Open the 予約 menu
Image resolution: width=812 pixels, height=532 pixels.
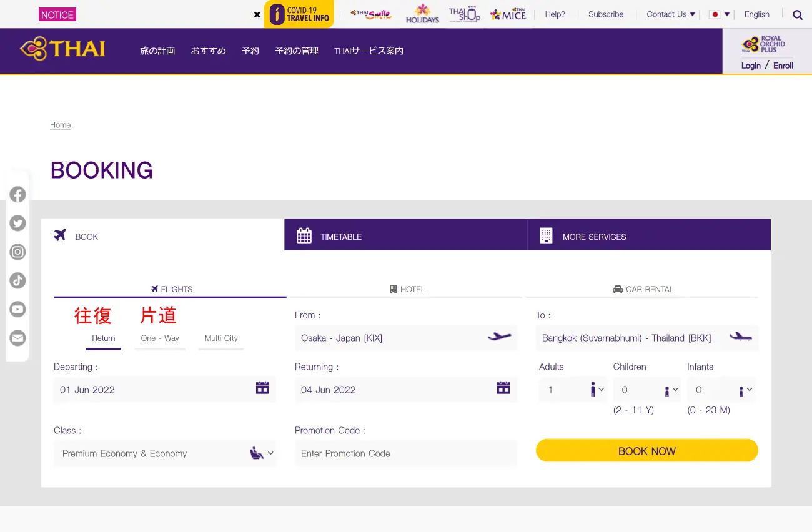(250, 51)
